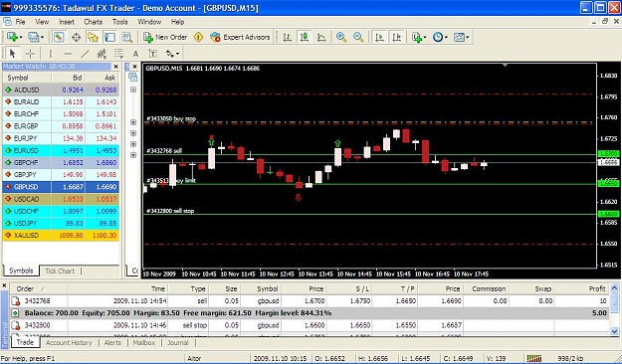Open the Help menu
The image size is (622, 364).
[x=177, y=22]
